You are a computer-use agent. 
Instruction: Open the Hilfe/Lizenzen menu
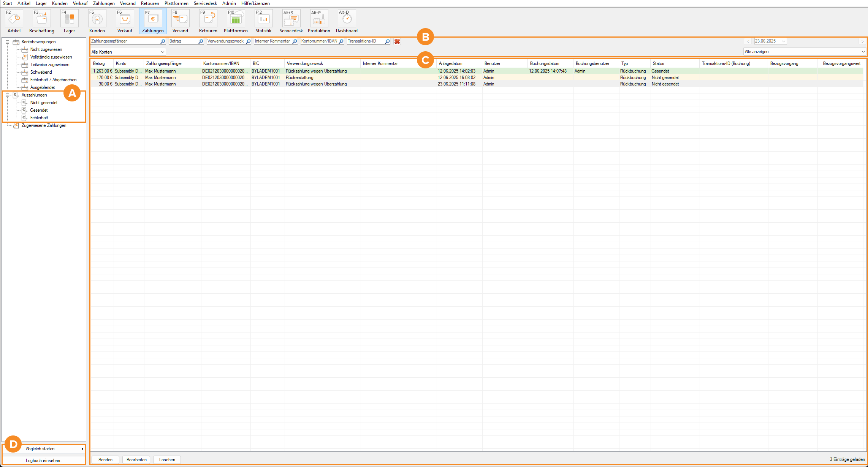point(255,3)
